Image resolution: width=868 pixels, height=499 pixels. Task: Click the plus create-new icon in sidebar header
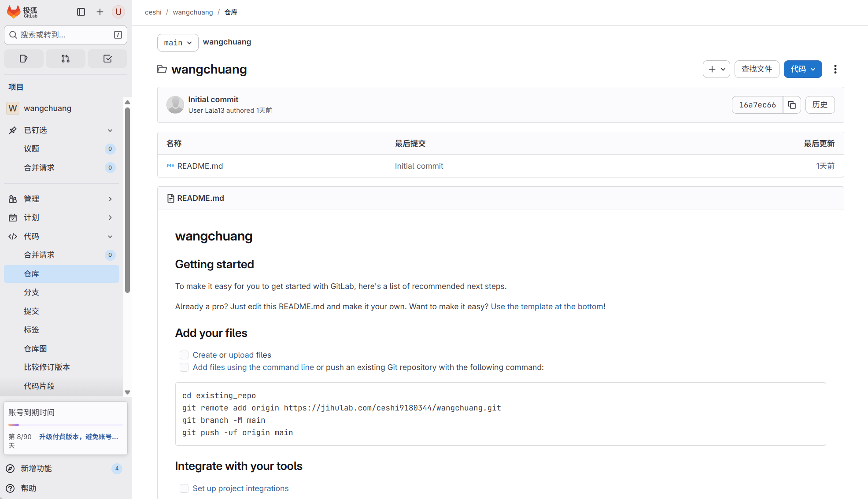(100, 12)
